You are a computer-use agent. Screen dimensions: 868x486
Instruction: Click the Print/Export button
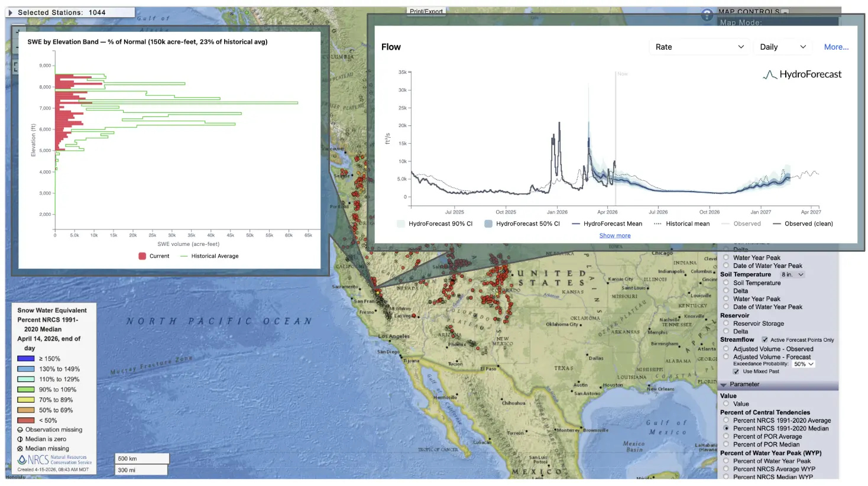426,11
